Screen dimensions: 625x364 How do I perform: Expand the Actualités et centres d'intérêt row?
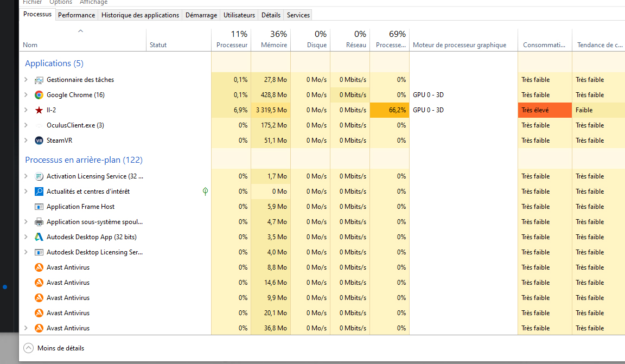[x=26, y=191]
